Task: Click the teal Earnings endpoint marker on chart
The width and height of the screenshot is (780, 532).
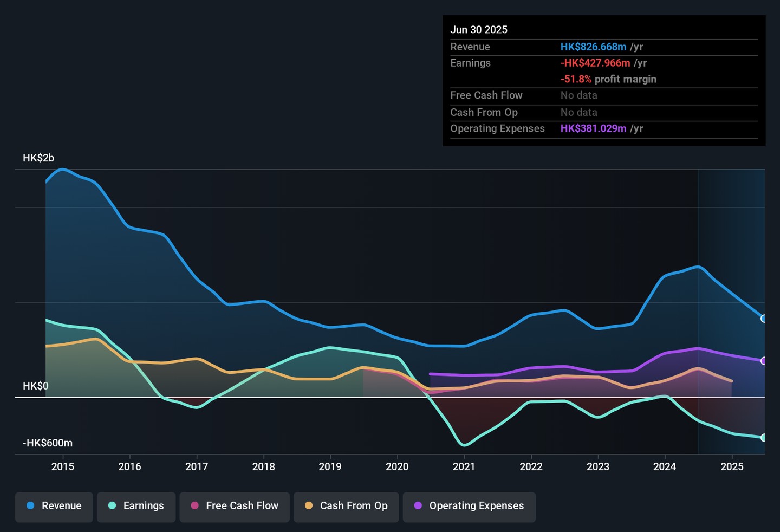Action: [764, 438]
